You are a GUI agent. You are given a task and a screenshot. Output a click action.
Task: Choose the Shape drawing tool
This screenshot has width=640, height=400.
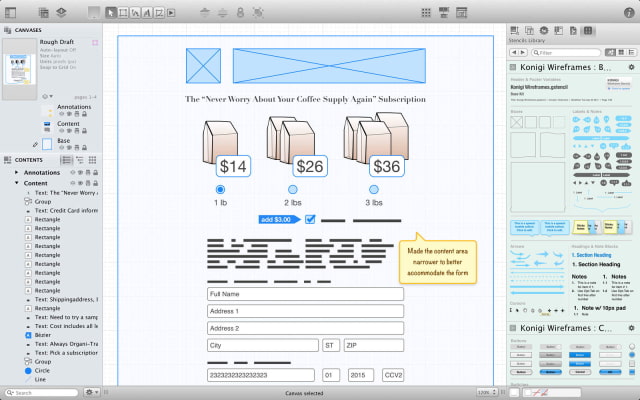coord(123,13)
